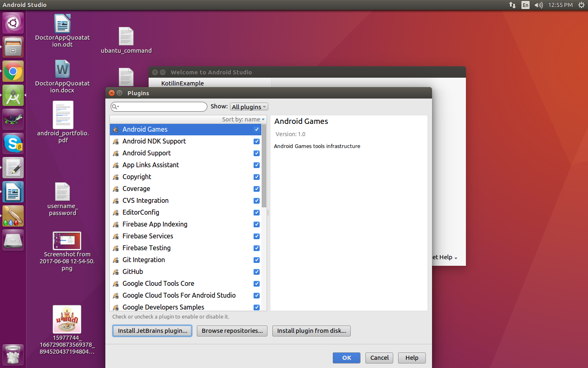The height and width of the screenshot is (368, 588).
Task: Open the Skype dock icon
Action: [13, 144]
